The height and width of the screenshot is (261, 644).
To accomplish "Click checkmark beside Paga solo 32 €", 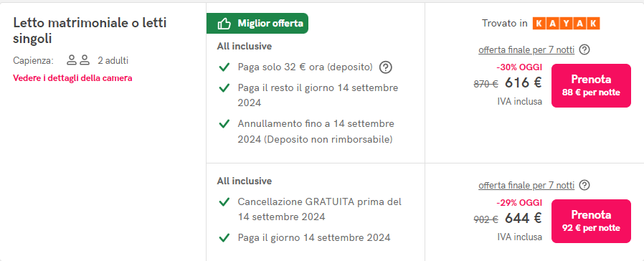I will tap(224, 67).
